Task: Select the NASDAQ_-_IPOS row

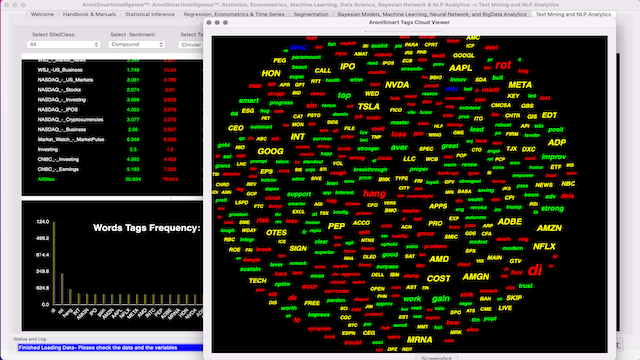Action: (112, 110)
